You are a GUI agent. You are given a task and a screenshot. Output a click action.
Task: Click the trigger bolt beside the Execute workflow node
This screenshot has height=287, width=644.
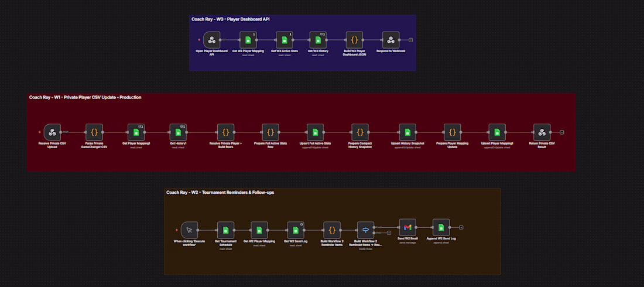(177, 230)
